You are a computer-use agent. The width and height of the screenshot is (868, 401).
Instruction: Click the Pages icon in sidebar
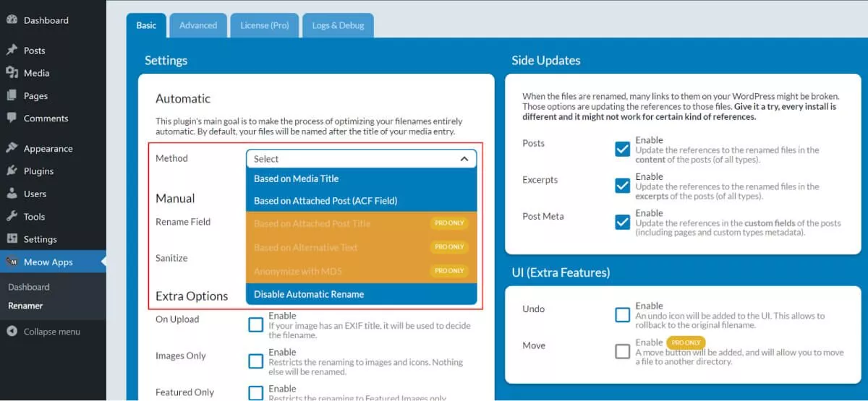tap(12, 95)
